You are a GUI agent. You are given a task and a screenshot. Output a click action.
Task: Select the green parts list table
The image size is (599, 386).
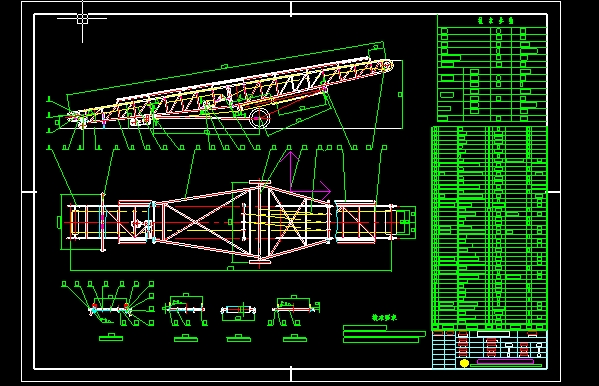(x=489, y=228)
